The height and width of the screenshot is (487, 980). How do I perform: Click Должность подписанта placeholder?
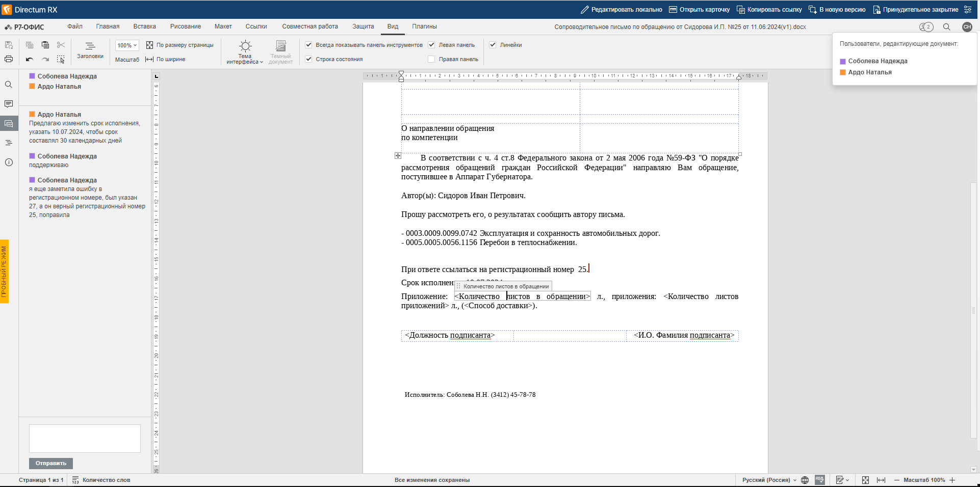450,335
